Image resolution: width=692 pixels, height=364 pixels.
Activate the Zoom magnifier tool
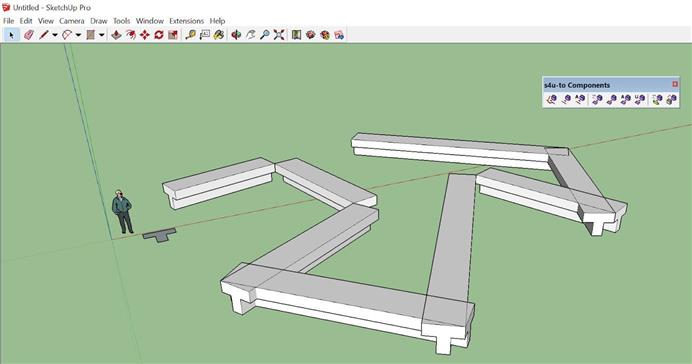point(264,35)
